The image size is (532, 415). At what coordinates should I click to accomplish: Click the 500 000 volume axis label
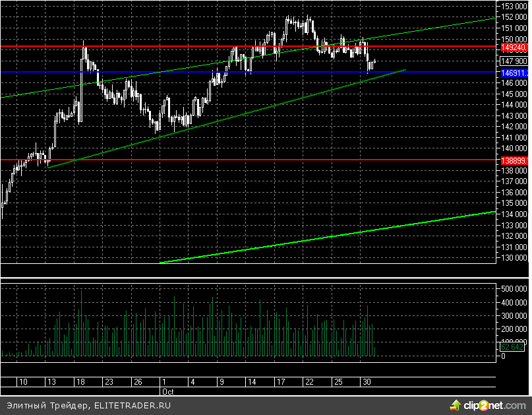pos(513,288)
